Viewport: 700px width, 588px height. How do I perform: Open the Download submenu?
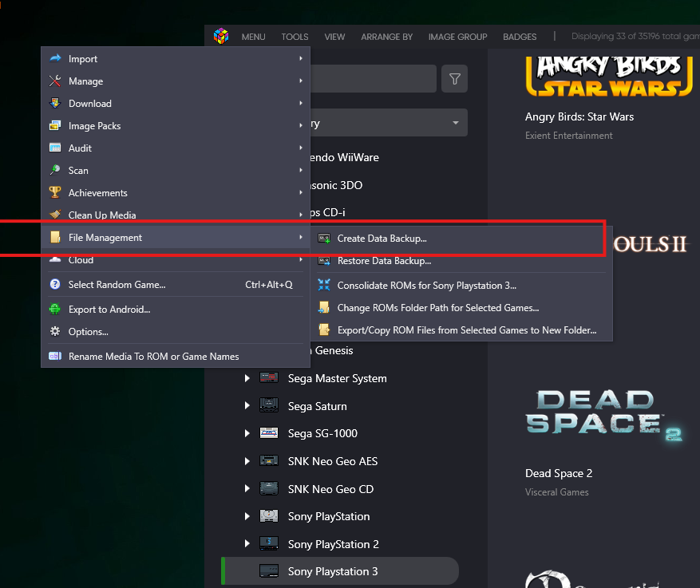pos(176,103)
